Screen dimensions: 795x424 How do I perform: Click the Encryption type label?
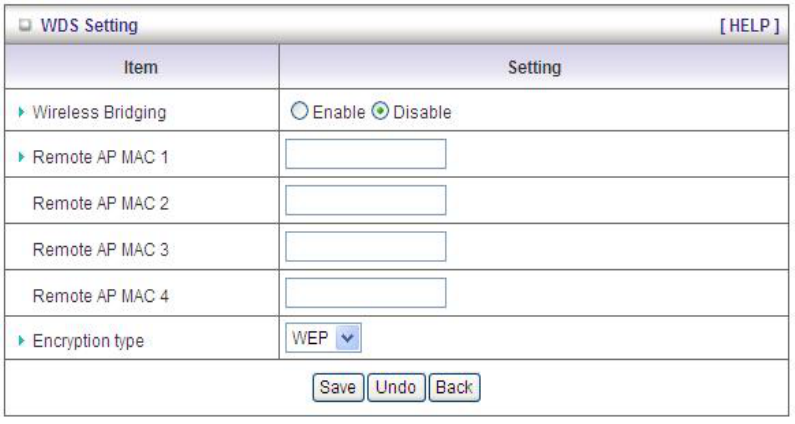(91, 341)
